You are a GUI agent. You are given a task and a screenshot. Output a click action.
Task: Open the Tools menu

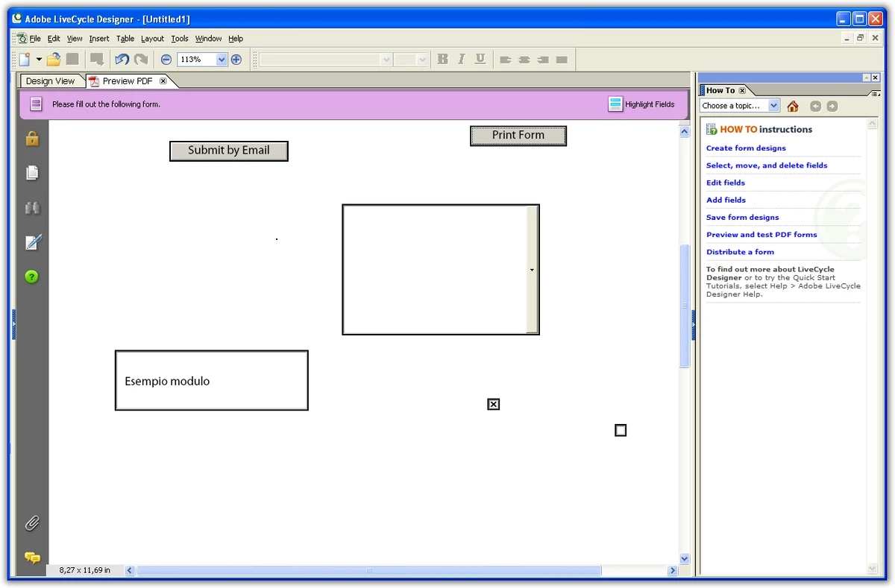pos(180,39)
